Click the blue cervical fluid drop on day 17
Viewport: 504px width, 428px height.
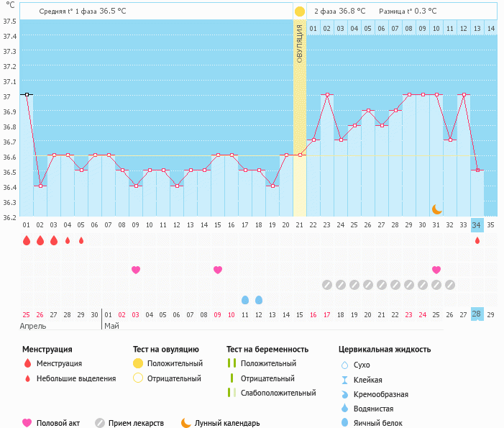pos(245,299)
